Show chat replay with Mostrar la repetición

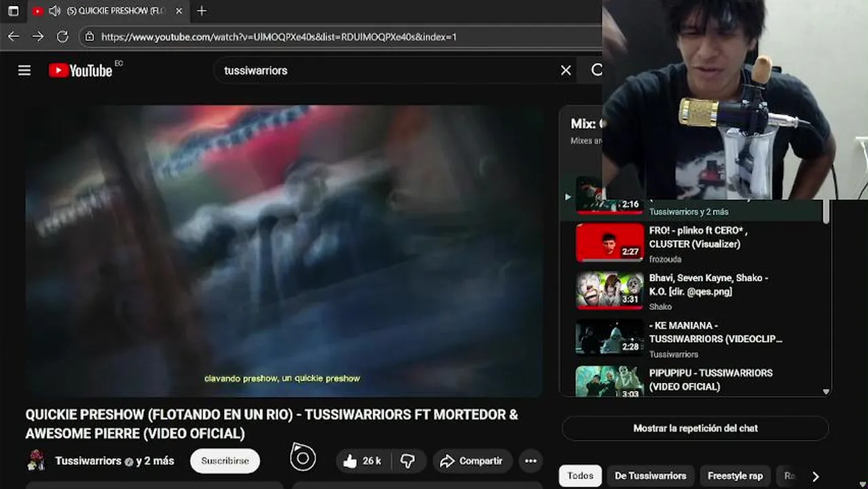695,429
